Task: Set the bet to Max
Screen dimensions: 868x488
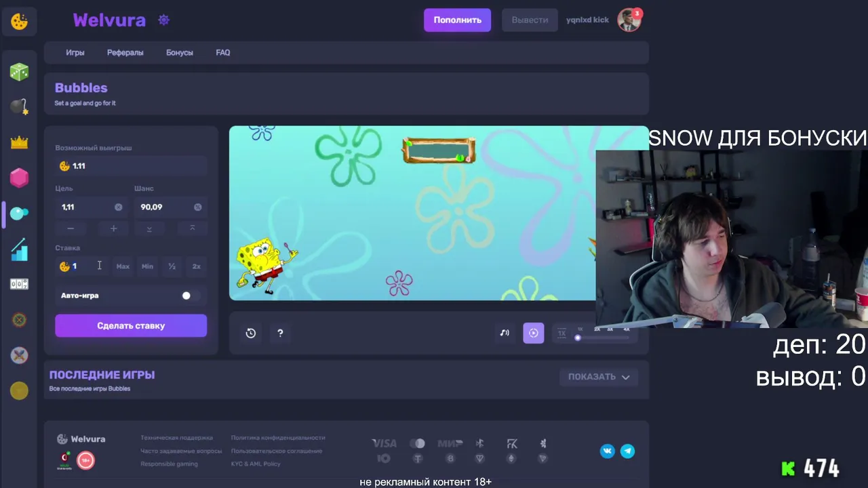Action: 123,266
